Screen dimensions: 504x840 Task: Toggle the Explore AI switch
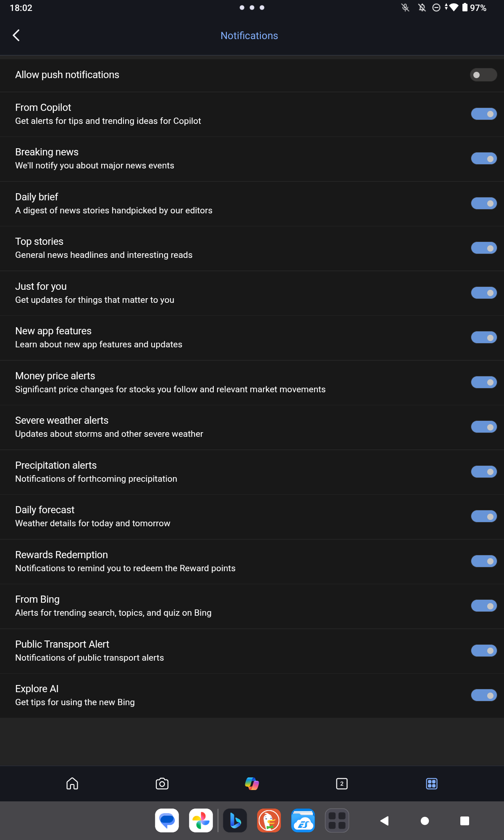[x=484, y=696]
